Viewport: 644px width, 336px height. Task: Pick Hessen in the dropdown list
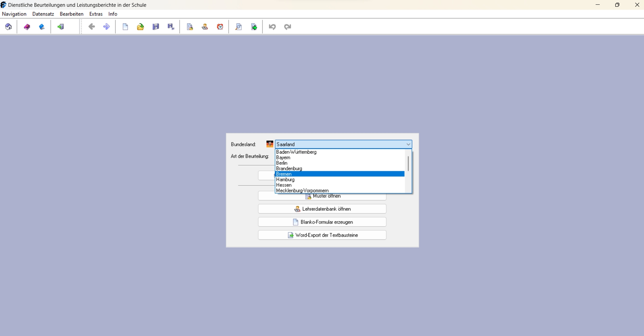point(340,185)
